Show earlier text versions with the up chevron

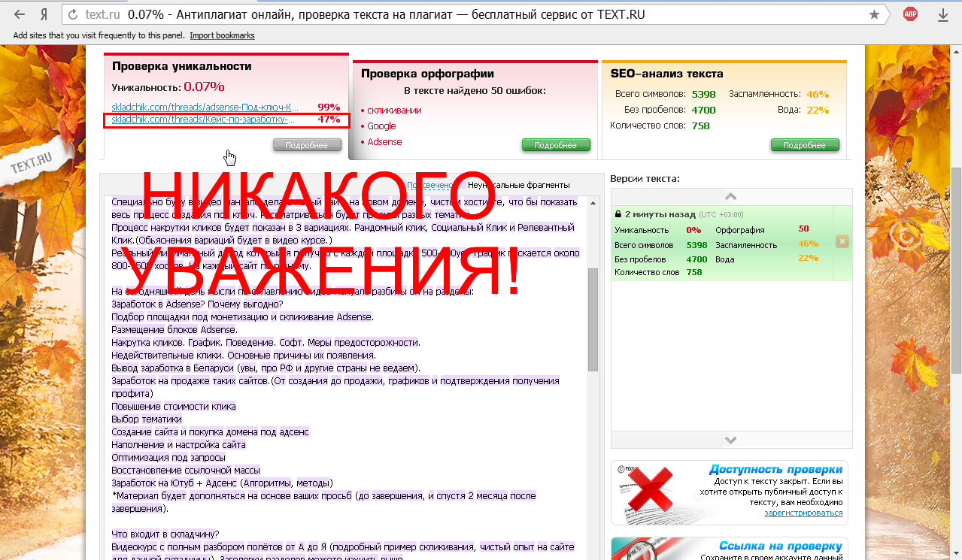tap(731, 196)
